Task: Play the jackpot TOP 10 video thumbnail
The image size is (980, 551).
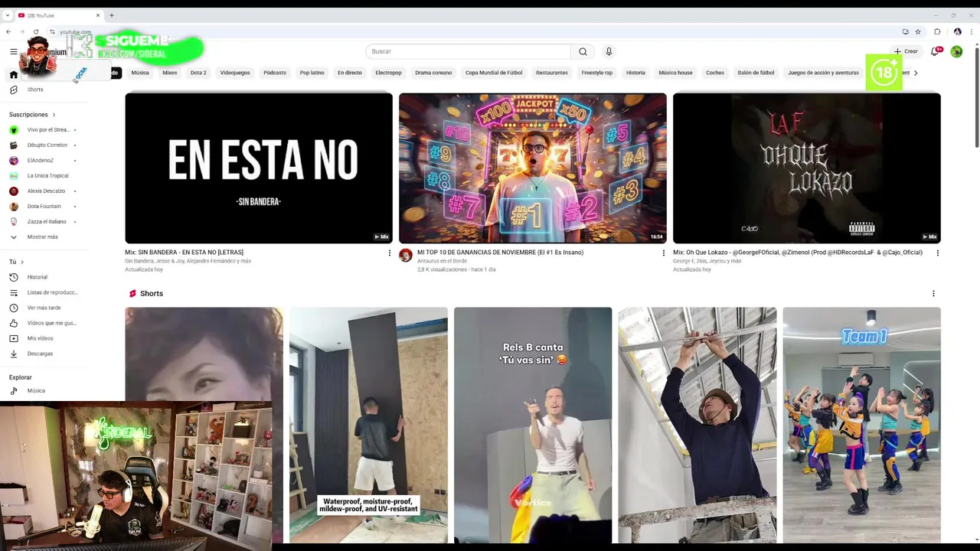Action: point(533,168)
